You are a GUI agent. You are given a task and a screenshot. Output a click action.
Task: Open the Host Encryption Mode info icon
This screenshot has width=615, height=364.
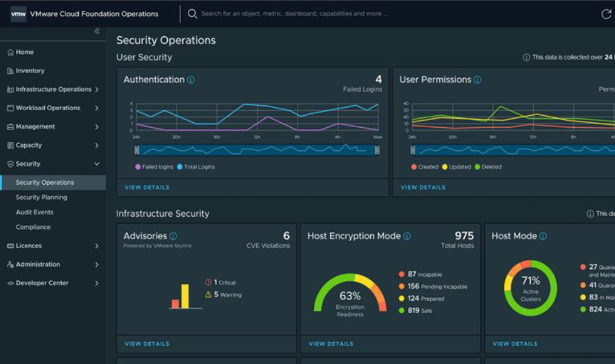click(x=407, y=236)
